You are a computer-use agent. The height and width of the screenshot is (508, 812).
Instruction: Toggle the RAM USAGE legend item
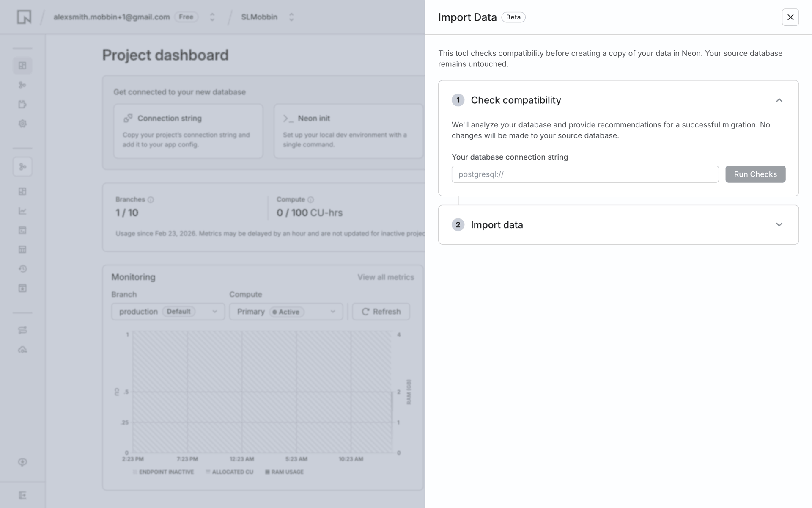click(x=284, y=472)
